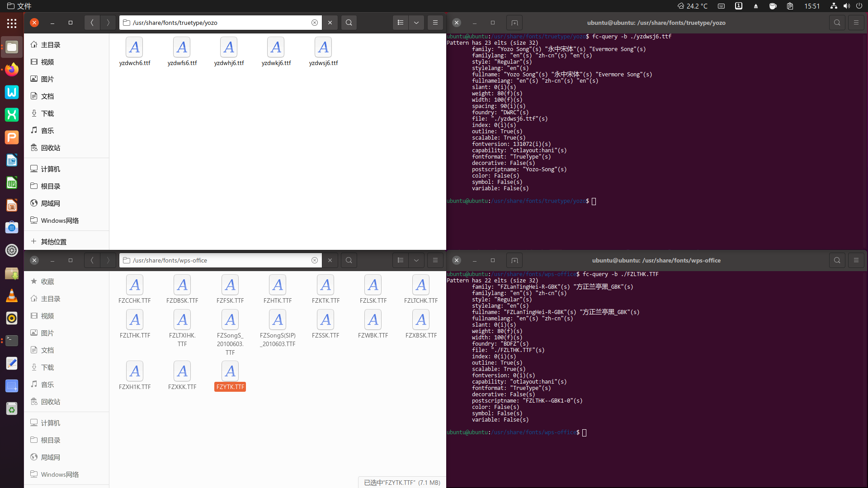Open the network indicator in top bar
868x488 pixels.
click(834, 6)
